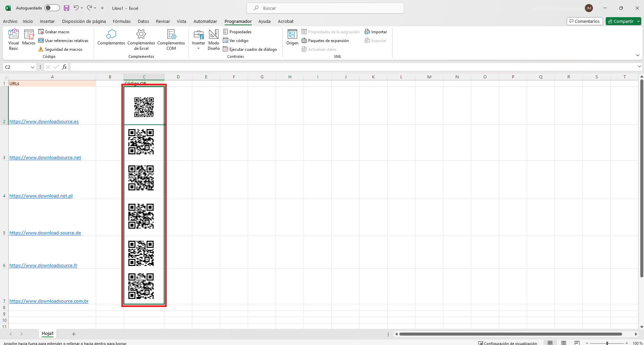Switch to the Fórmulas tab

[x=122, y=21]
